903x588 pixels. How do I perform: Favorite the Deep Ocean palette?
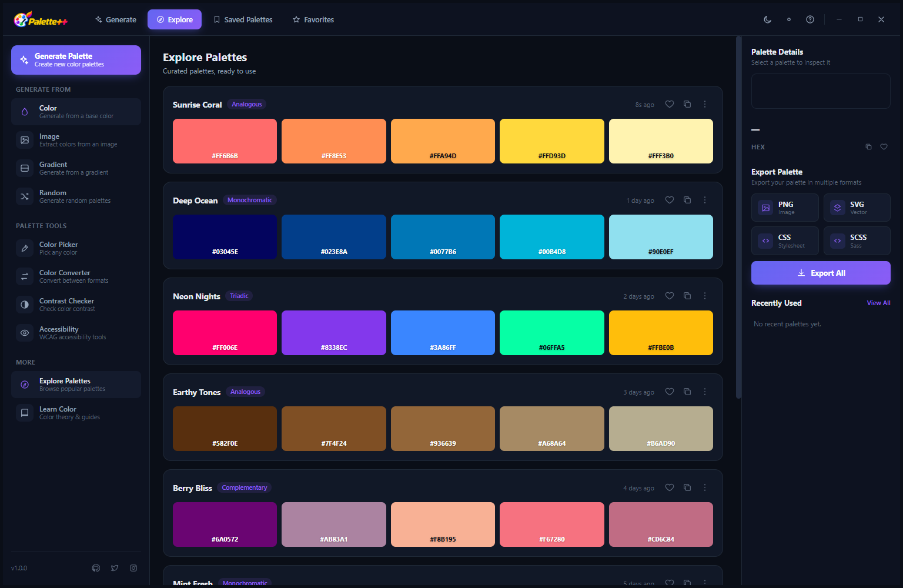[x=669, y=200]
